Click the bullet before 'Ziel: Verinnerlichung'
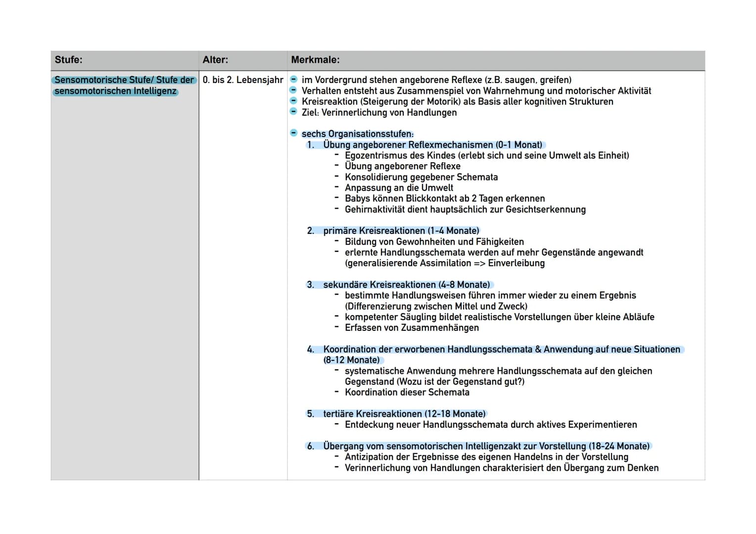Screen dimensions: 756x534 [x=293, y=112]
